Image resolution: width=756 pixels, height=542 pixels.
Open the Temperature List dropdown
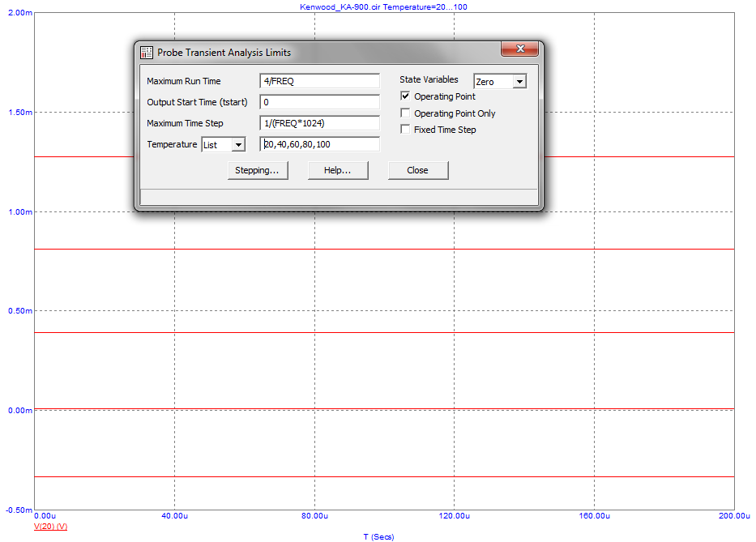(x=238, y=145)
